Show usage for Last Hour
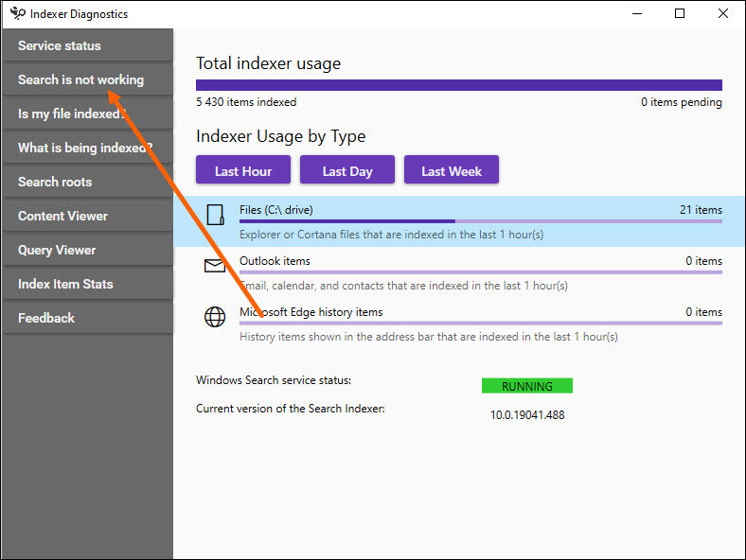This screenshot has height=560, width=746. 243,169
